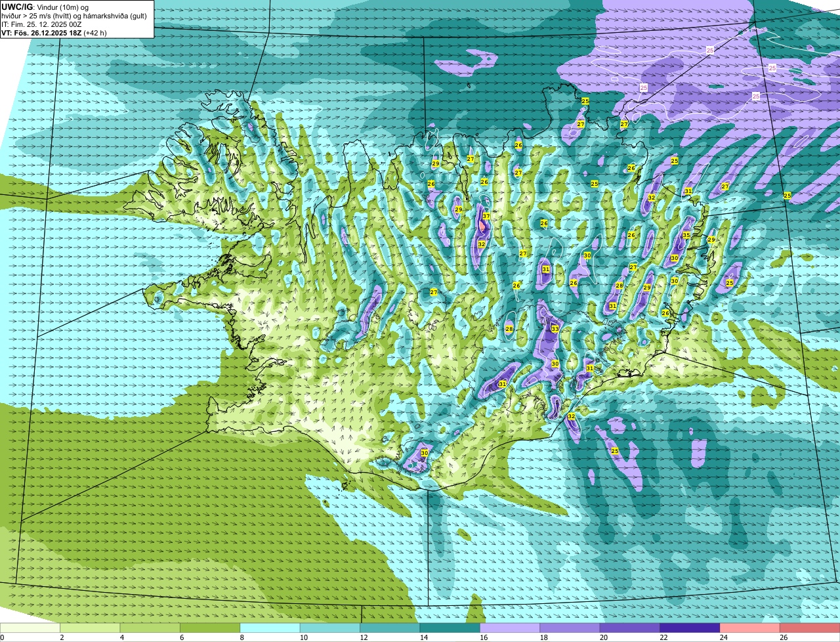Select the 4–6 m/s legend color swatch
Viewport: 840px width, 642px height.
coord(150,628)
